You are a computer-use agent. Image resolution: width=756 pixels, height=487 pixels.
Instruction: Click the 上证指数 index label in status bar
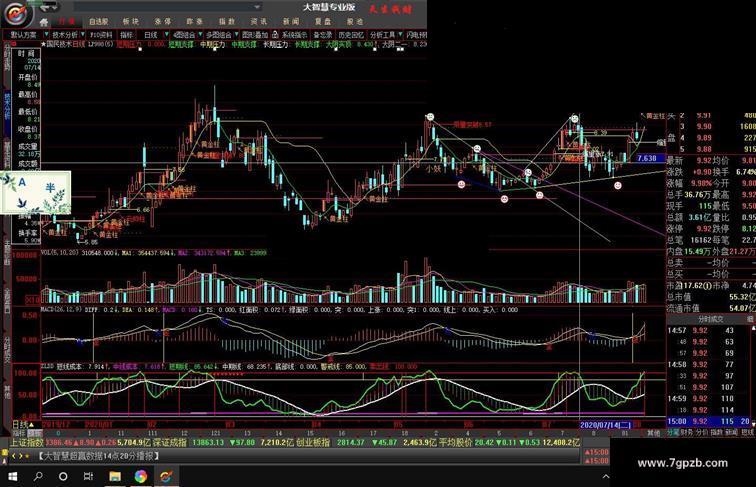27,442
